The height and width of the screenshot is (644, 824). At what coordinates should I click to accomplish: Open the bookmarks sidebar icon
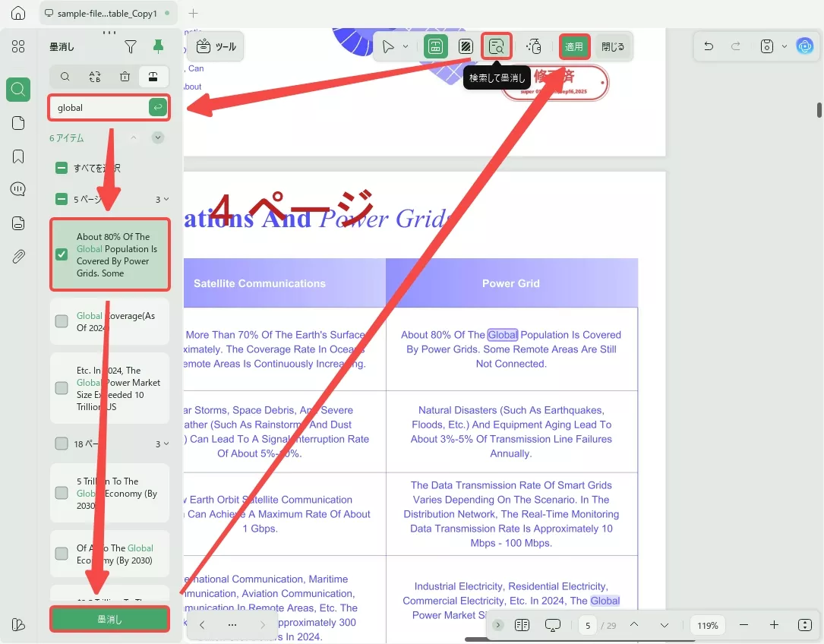point(18,156)
